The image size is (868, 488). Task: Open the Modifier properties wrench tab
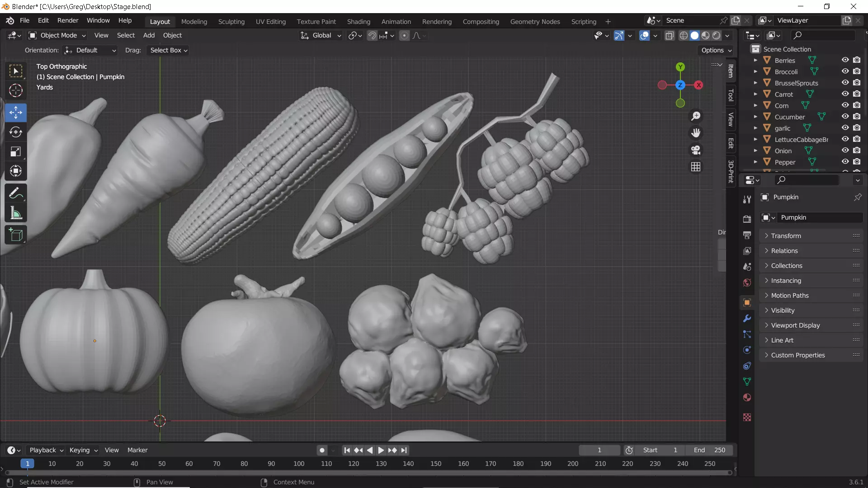click(747, 319)
